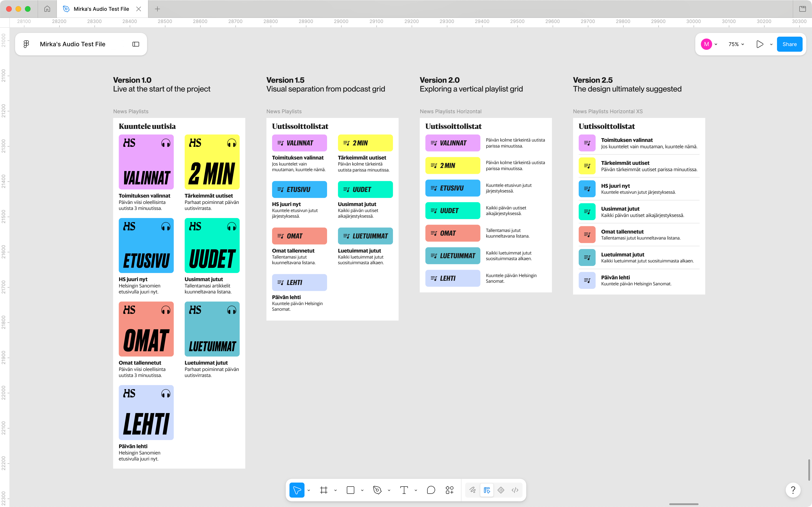Click the headphone icon on the 2 MIN cover

232,143
